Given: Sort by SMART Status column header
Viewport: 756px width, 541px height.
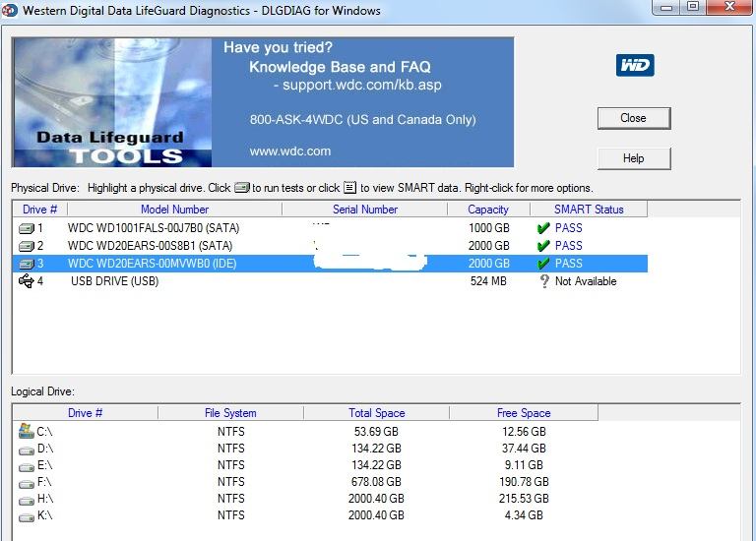Looking at the screenshot, I should point(589,210).
